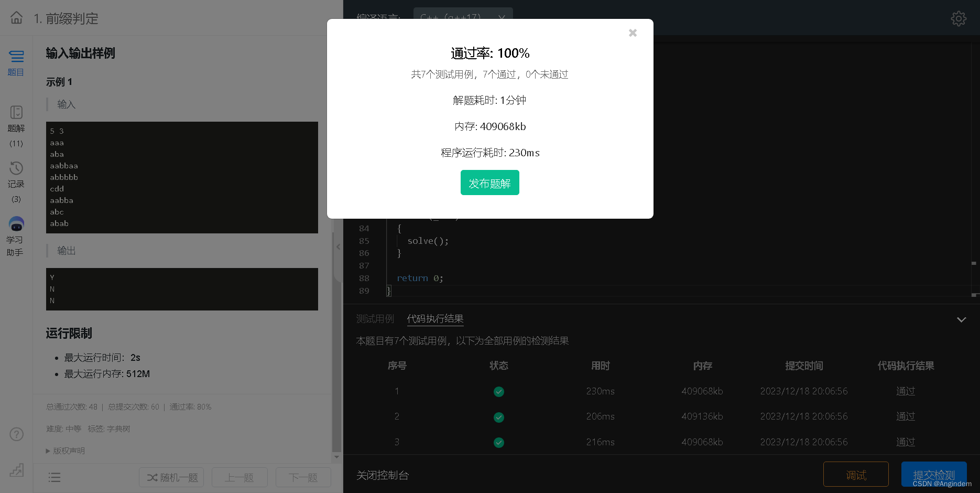Collapse the problem panel with splitter arrow
Viewport: 980px width, 493px height.
click(x=338, y=247)
